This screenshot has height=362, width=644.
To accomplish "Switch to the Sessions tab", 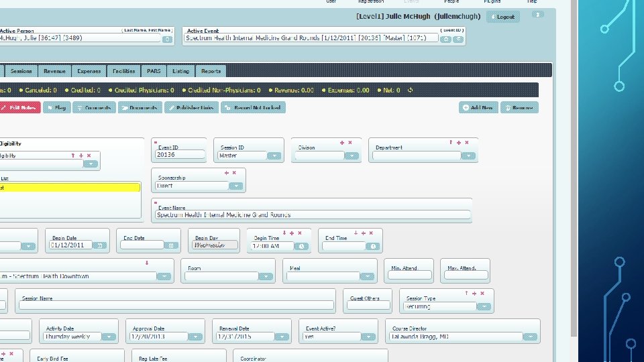I will click(x=21, y=71).
